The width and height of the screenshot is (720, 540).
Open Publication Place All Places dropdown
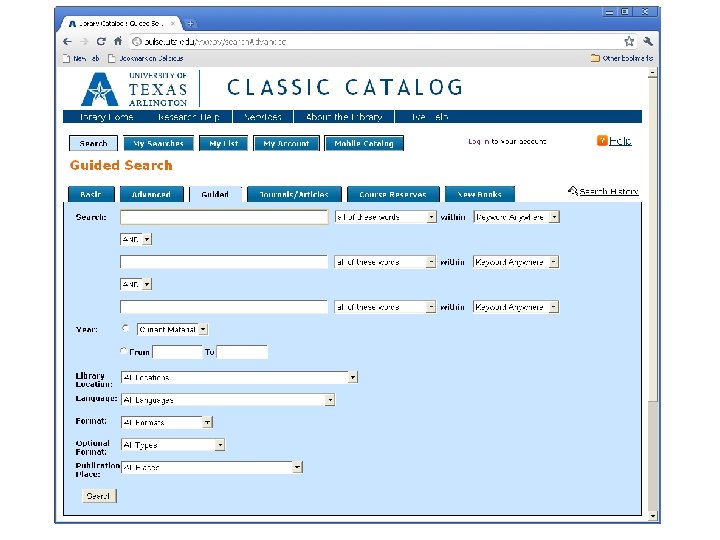[x=212, y=467]
